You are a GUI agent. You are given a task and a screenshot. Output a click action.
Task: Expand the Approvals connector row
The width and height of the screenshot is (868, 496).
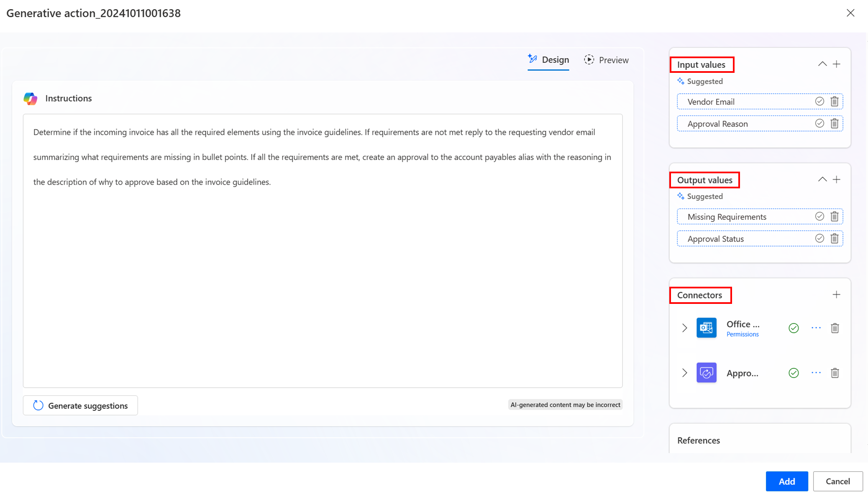pos(684,373)
